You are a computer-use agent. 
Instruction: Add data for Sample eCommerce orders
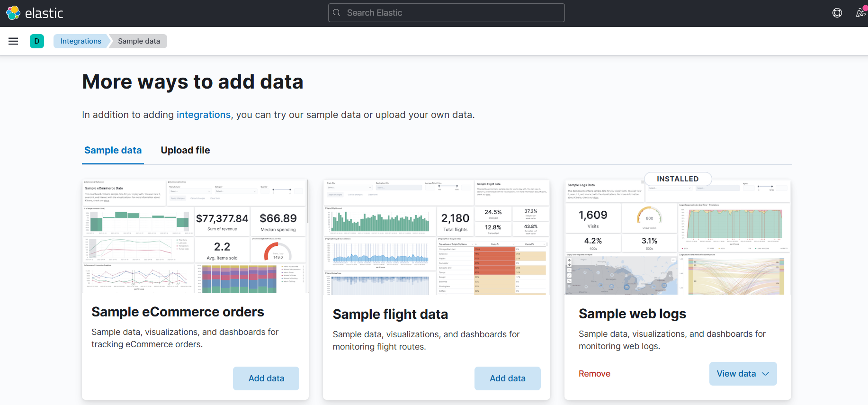(266, 378)
